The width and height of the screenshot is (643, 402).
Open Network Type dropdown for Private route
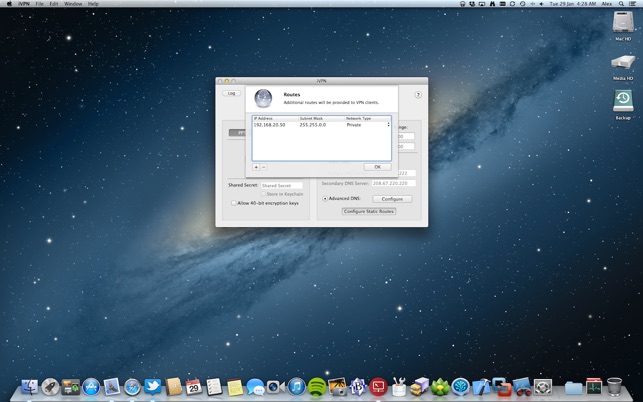388,125
